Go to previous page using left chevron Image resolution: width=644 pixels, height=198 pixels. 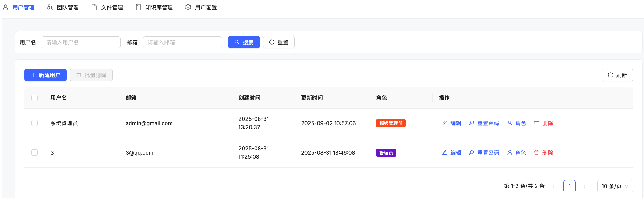(554, 186)
